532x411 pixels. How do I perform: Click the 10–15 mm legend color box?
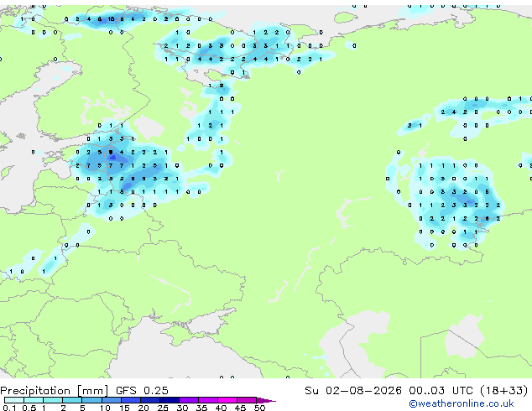pos(111,400)
